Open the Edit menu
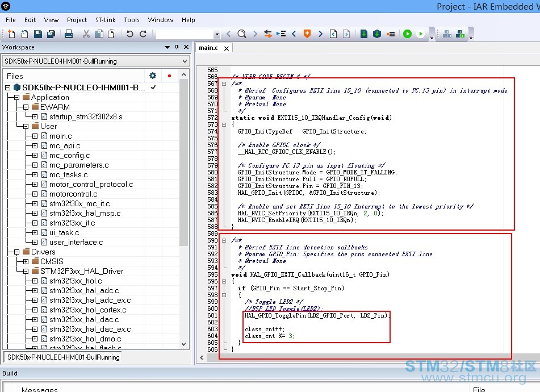 coord(30,20)
